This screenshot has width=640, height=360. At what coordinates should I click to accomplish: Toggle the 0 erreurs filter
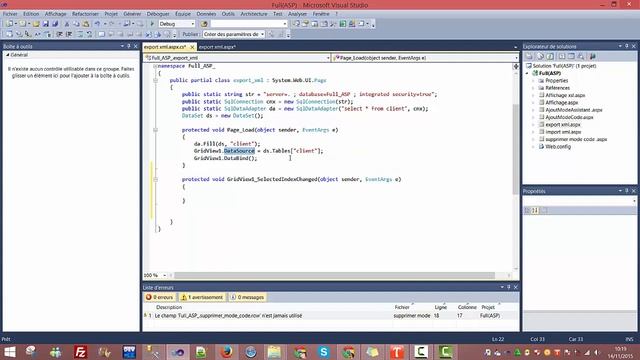160,297
